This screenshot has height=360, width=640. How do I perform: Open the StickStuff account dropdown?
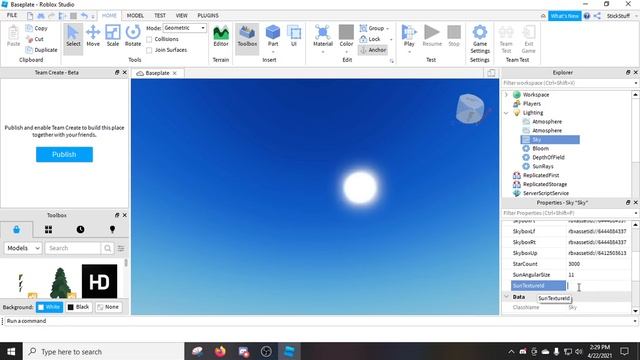point(622,16)
